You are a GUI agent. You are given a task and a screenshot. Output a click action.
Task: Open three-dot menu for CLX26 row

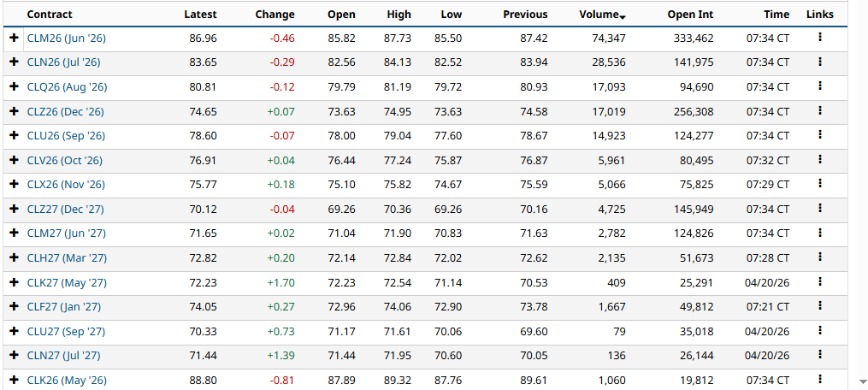(x=820, y=183)
